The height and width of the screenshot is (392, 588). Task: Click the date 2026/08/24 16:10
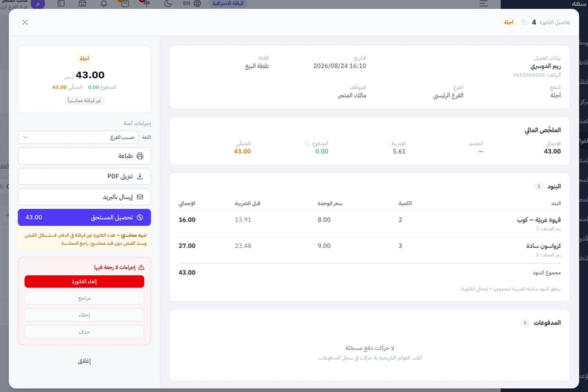tap(340, 66)
